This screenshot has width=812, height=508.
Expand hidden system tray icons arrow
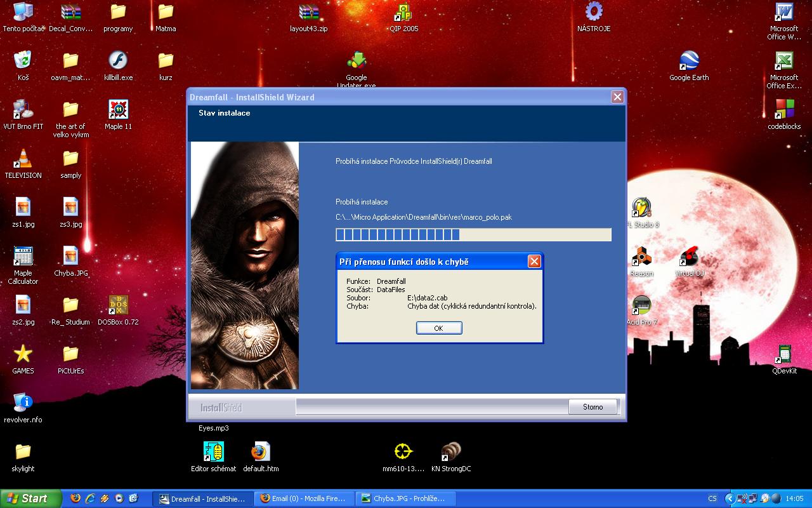[x=730, y=499]
